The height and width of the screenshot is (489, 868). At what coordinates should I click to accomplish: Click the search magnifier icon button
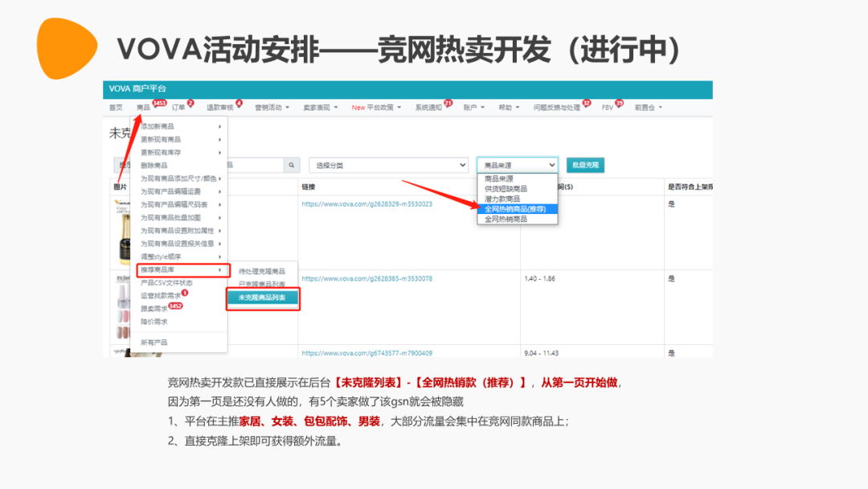pyautogui.click(x=291, y=165)
